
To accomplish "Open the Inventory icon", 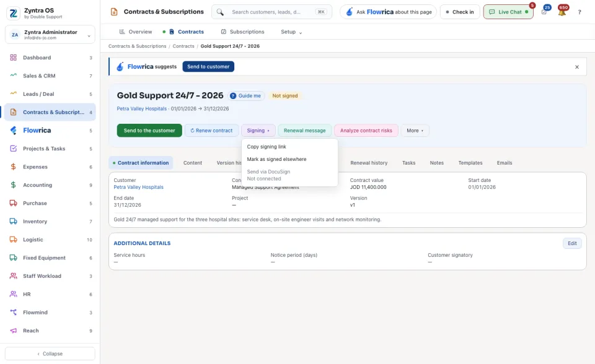I will [x=13, y=222].
